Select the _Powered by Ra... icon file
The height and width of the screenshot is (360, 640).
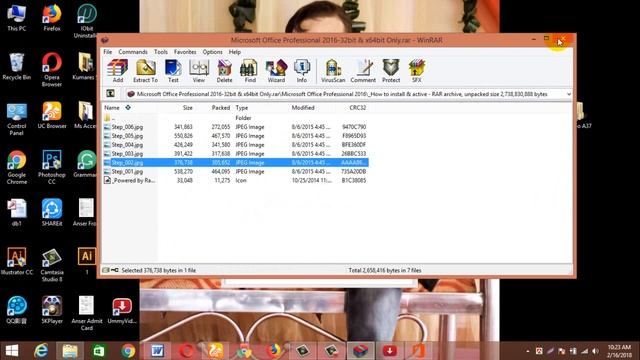point(235,180)
